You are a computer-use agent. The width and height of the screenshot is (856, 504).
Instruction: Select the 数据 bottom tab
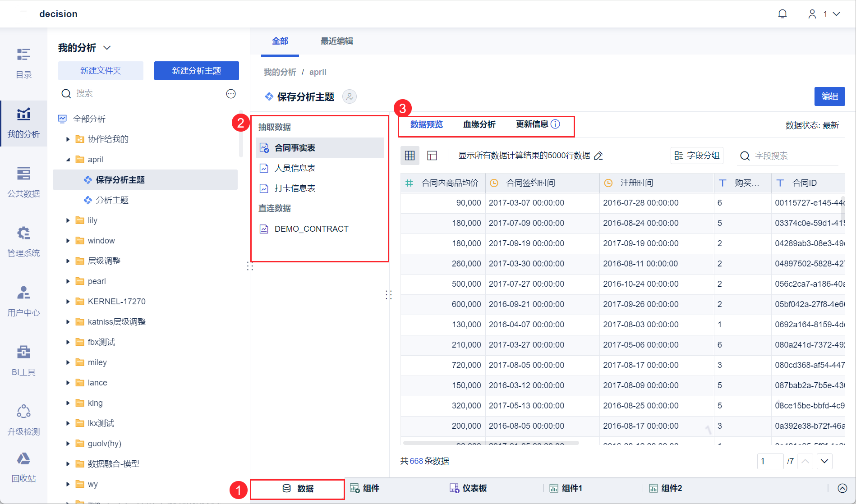298,489
